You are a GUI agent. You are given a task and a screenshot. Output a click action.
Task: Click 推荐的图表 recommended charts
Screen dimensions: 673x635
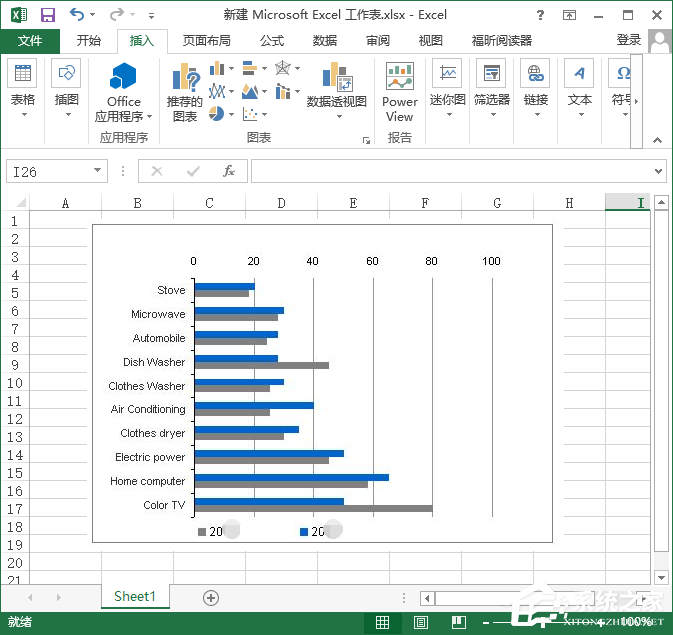(185, 92)
